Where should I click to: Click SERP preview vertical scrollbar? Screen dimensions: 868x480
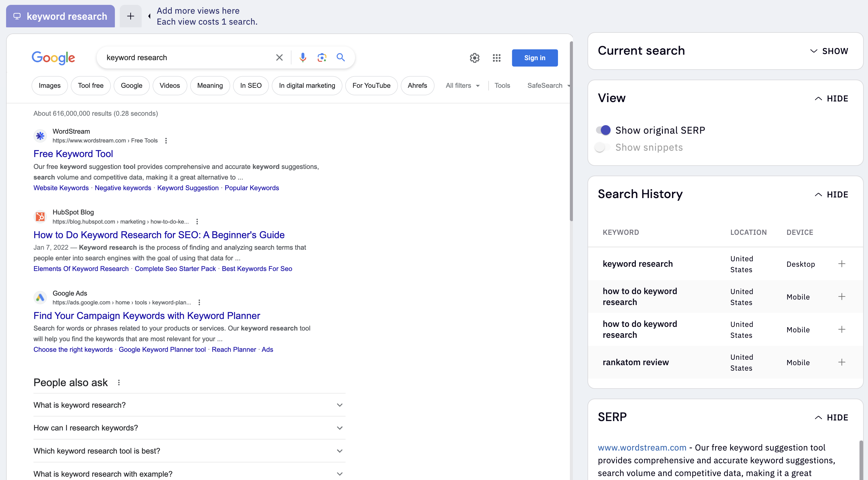coord(571,131)
